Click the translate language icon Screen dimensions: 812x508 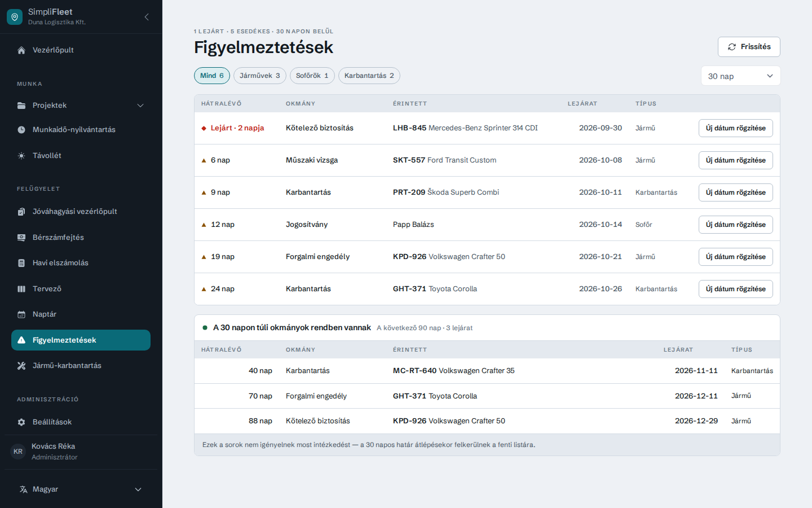click(23, 489)
